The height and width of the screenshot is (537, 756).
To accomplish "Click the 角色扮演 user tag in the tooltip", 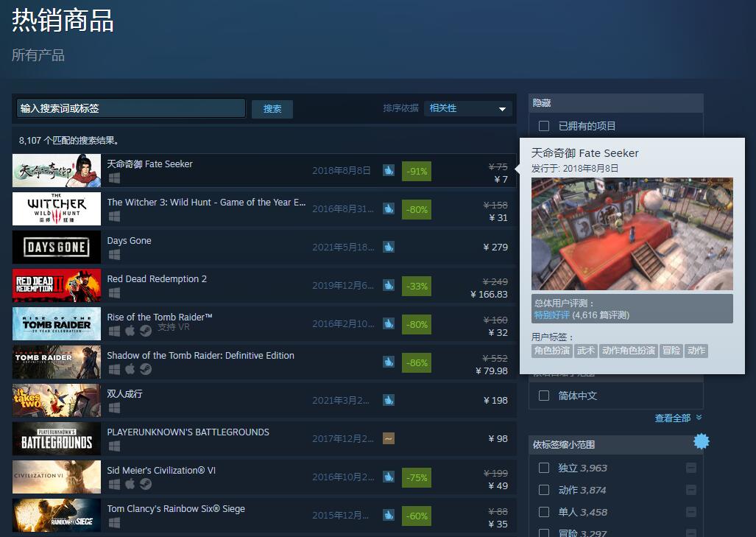I will coord(552,351).
